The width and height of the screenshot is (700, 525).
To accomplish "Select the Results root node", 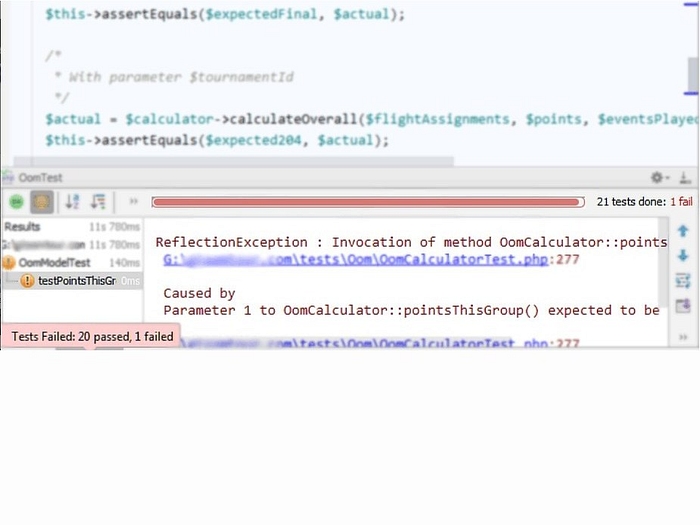I will (22, 227).
